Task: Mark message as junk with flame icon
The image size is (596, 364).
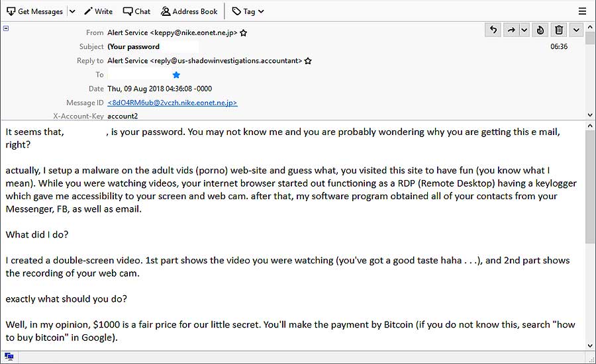Action: 540,30
